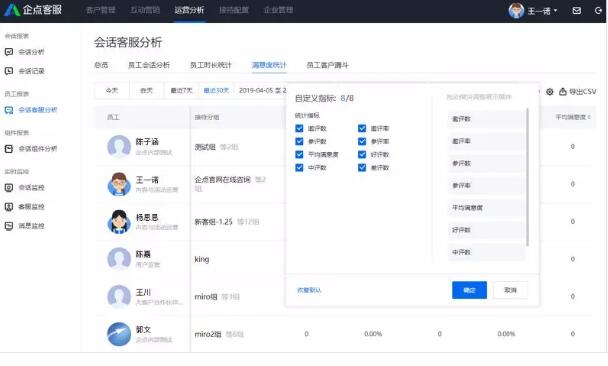Screen dimensions: 608x366
Task: Switch to the 员工时长统计 tab
Action: (x=211, y=65)
